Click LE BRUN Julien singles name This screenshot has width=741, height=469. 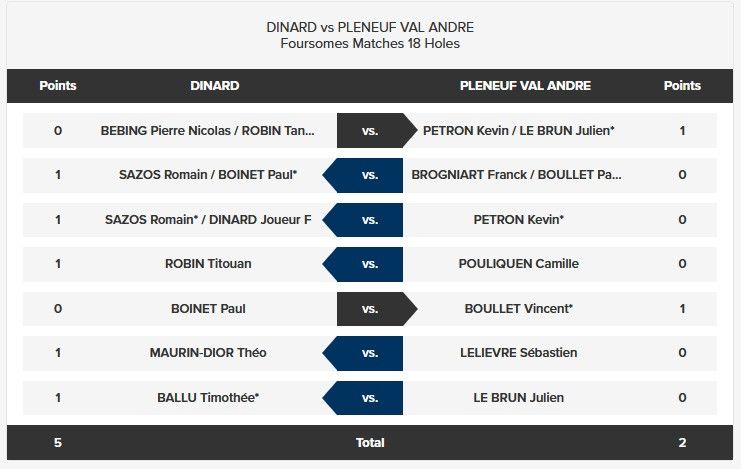518,398
